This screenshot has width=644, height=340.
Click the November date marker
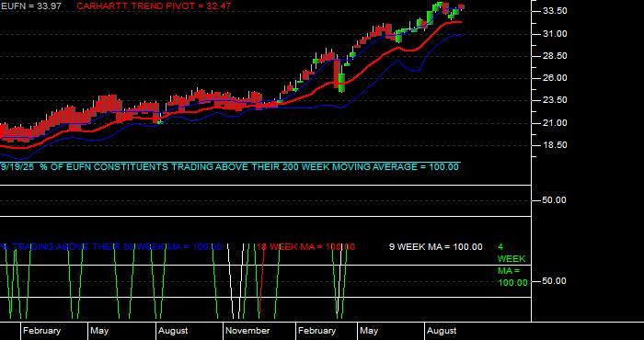(x=247, y=331)
